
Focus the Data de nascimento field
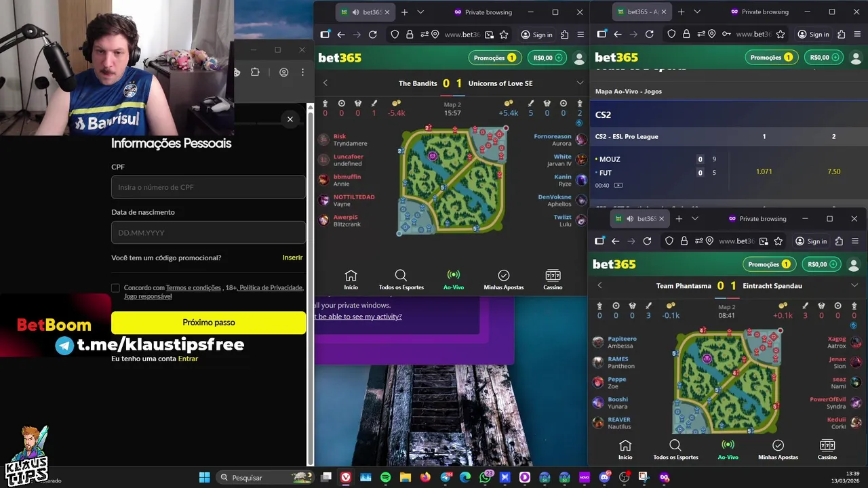pyautogui.click(x=208, y=232)
